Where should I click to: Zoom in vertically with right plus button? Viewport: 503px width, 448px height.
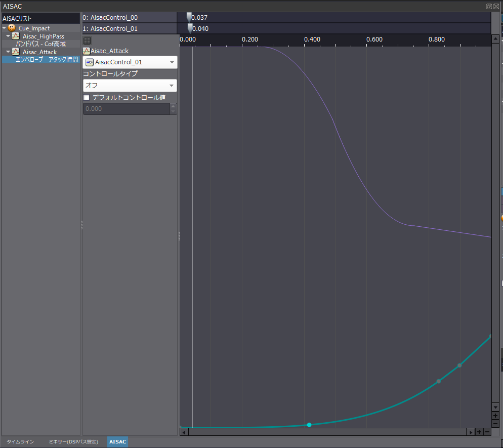pyautogui.click(x=495, y=416)
